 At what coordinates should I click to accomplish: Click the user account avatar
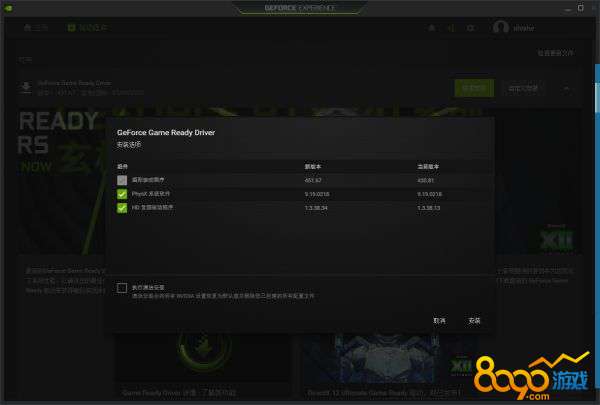tap(501, 28)
